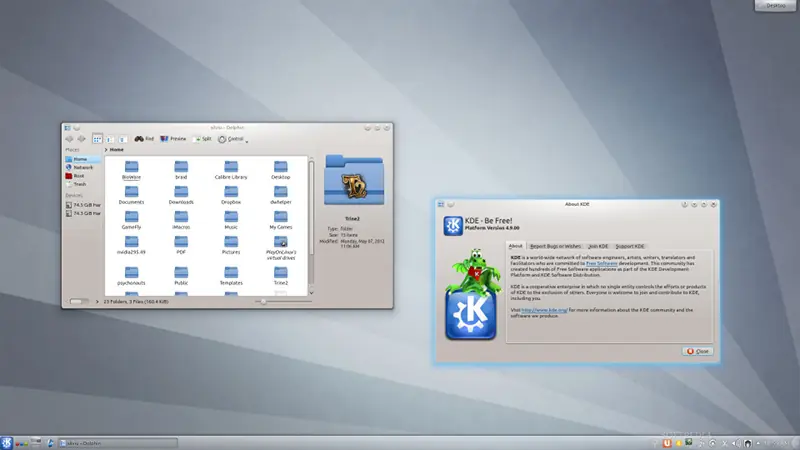The image size is (800, 450).
Task: Expand hidden system tray icons arrow
Action: coord(758,443)
